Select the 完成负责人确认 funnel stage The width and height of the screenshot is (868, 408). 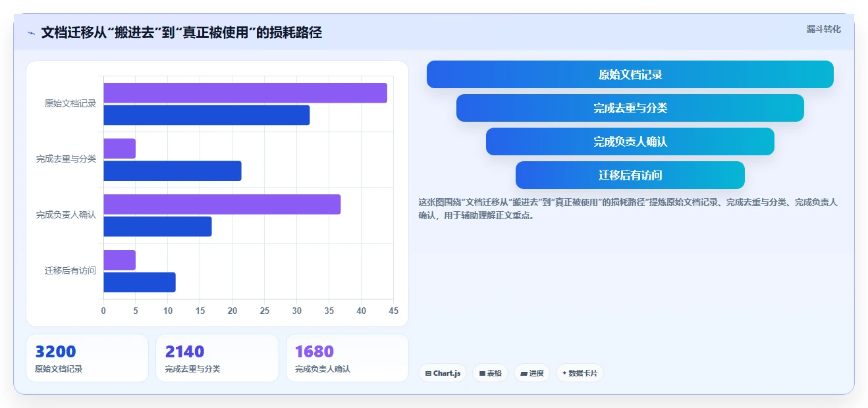tap(630, 141)
